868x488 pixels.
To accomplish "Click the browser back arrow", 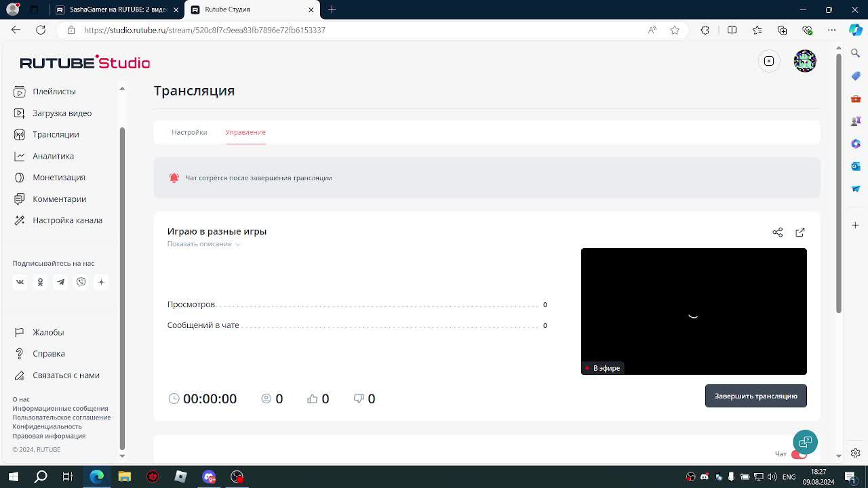I will pyautogui.click(x=16, y=30).
